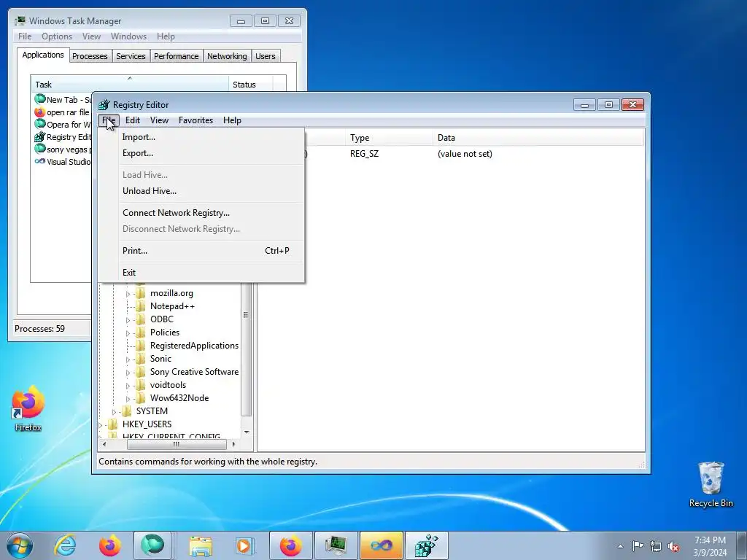Viewport: 747px width, 560px height.
Task: Open the Action Center flag icon
Action: 638,545
